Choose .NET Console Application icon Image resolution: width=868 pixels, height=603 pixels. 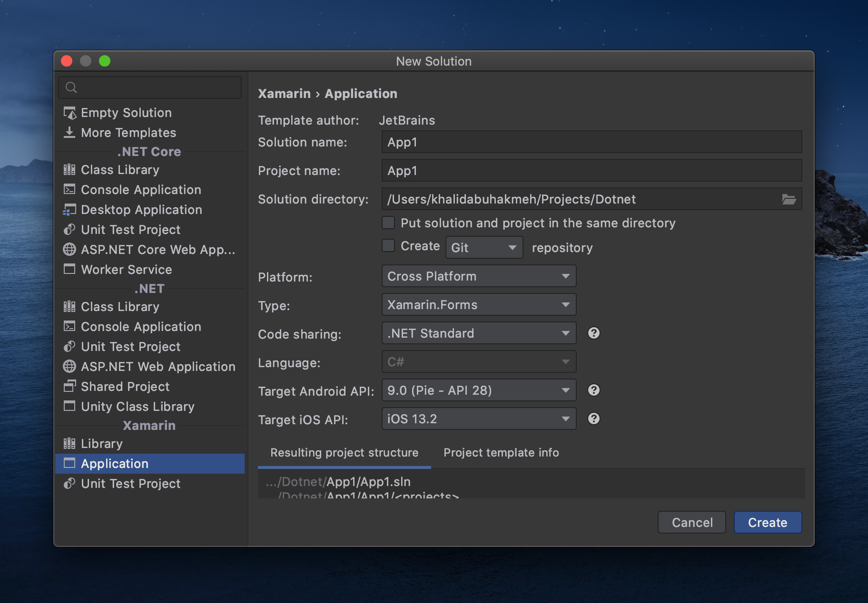pos(69,327)
